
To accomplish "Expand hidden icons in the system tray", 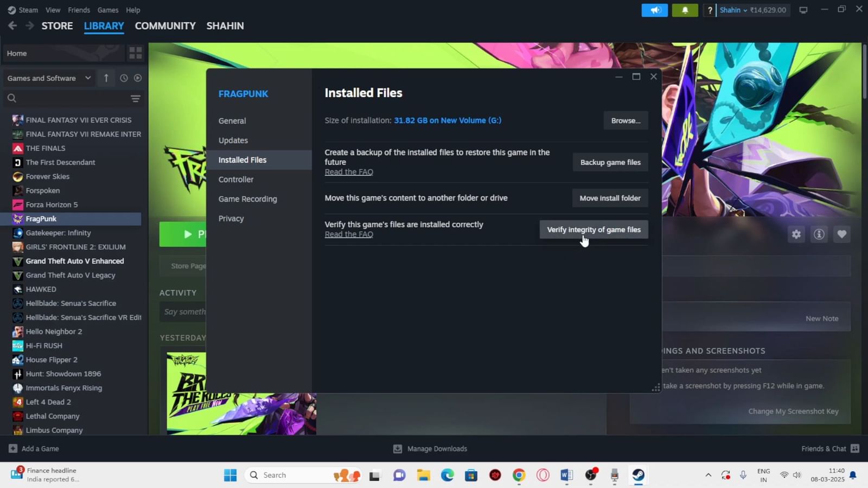I will coord(708,474).
